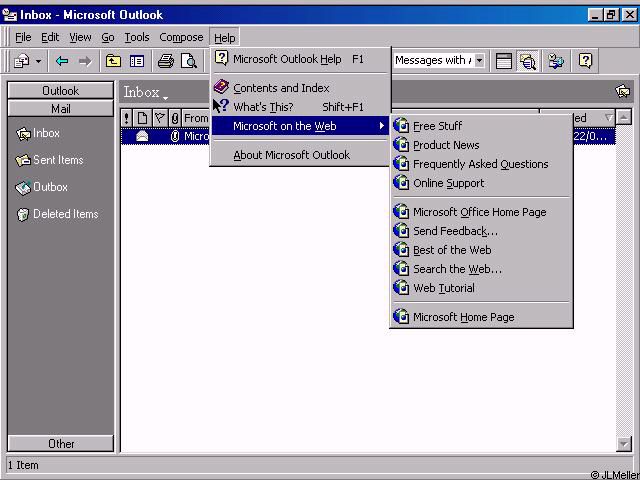Select What's This? help option
Viewport: 640px width, 480px height.
click(x=300, y=107)
